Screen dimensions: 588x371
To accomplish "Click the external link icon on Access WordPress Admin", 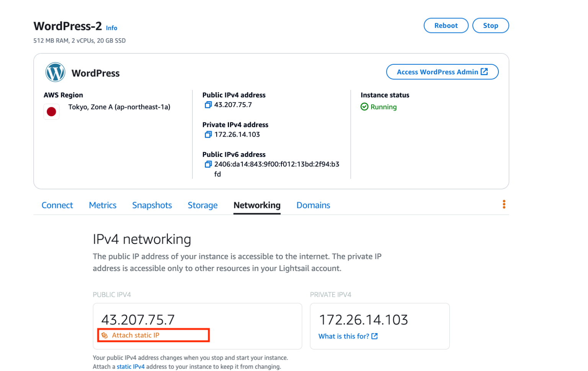I will [x=484, y=72].
